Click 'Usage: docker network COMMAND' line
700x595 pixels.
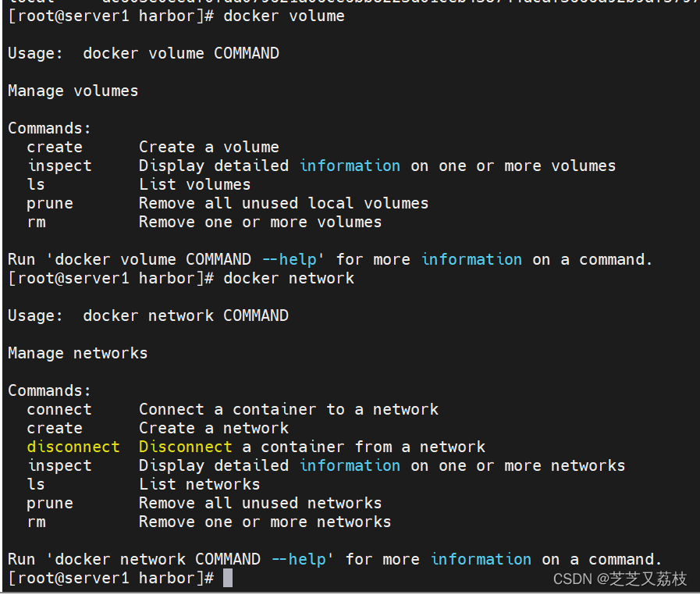[148, 315]
